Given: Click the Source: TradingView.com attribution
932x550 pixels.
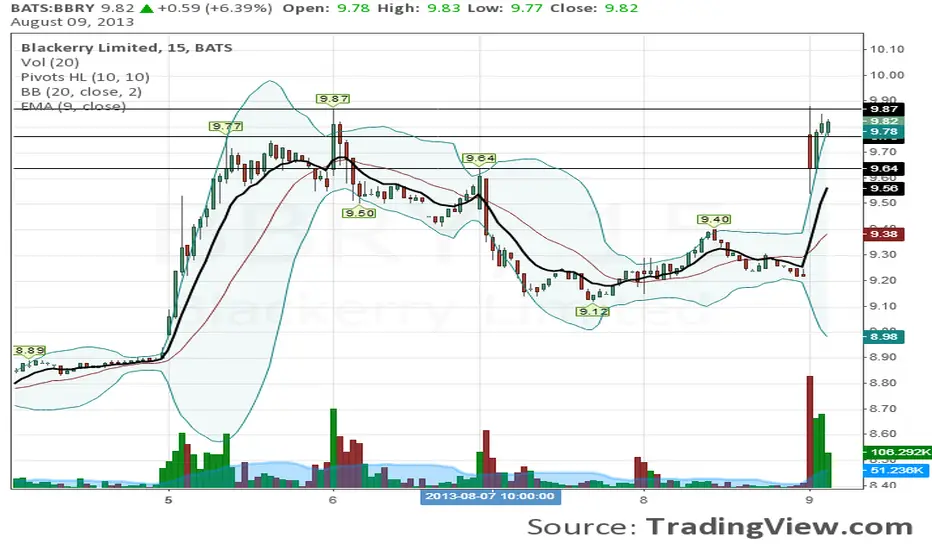Looking at the screenshot, I should pyautogui.click(x=720, y=527).
